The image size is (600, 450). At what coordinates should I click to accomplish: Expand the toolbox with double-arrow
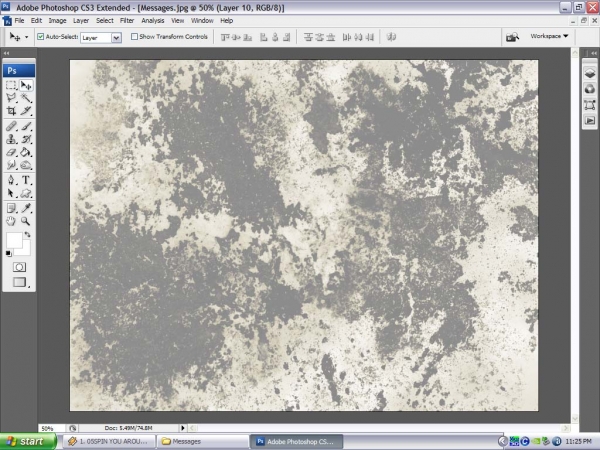[x=6, y=53]
